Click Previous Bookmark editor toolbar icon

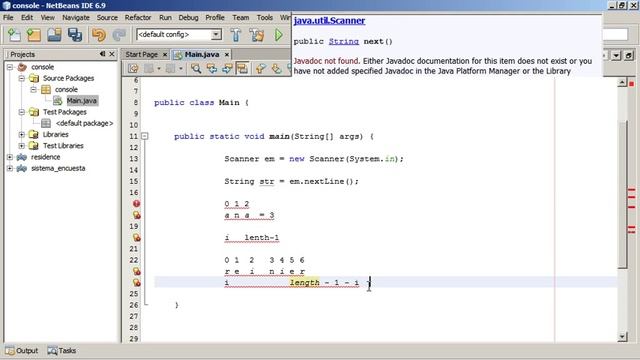coord(261,69)
